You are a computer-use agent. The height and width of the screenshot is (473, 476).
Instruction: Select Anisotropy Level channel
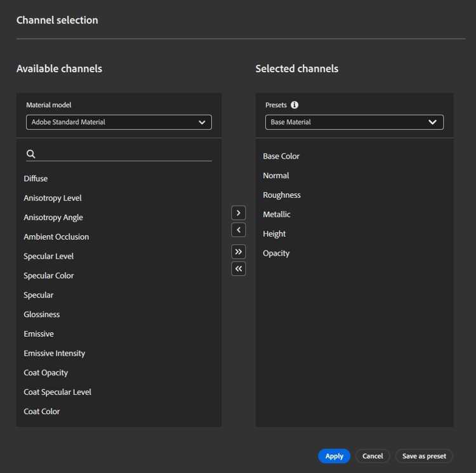point(53,198)
